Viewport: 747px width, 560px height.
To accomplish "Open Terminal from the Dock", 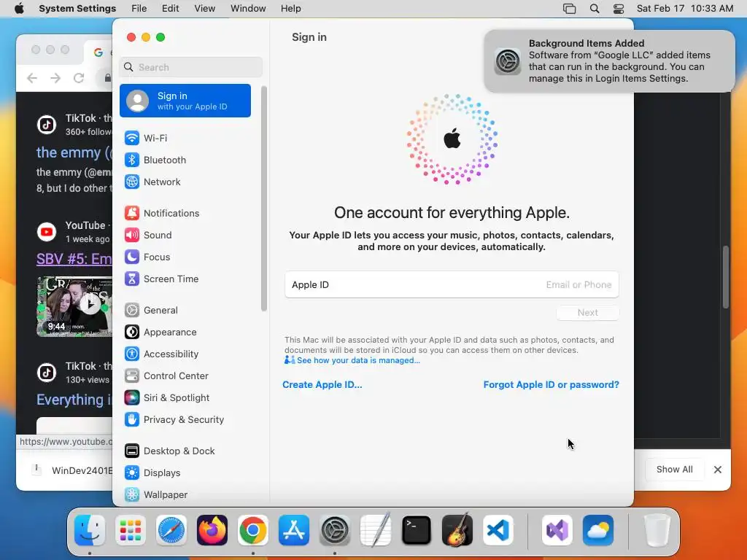I will 417,530.
